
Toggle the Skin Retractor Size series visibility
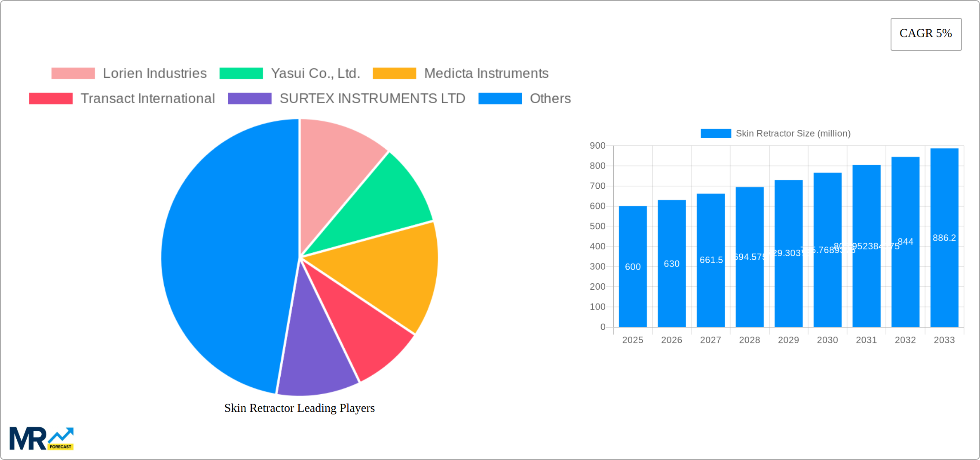[793, 133]
